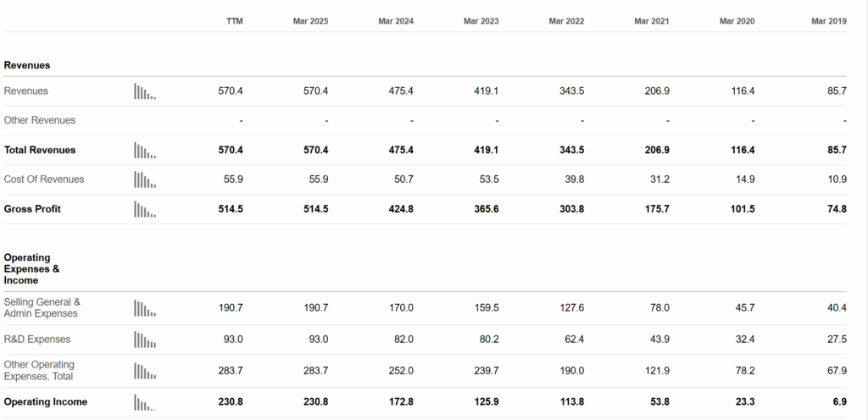The image size is (868, 420).
Task: Open Cost Of Revenues trend chart icon
Action: point(145,180)
